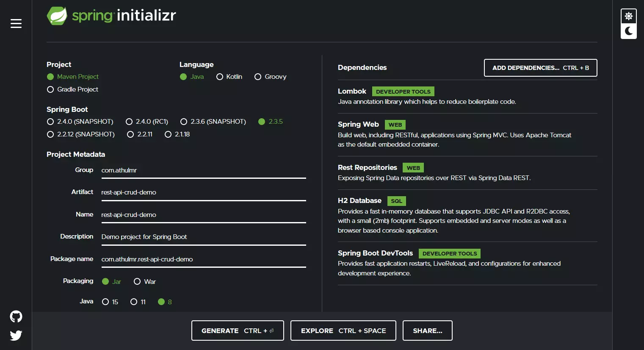The image size is (644, 350).
Task: Click the Generate button
Action: (x=238, y=331)
